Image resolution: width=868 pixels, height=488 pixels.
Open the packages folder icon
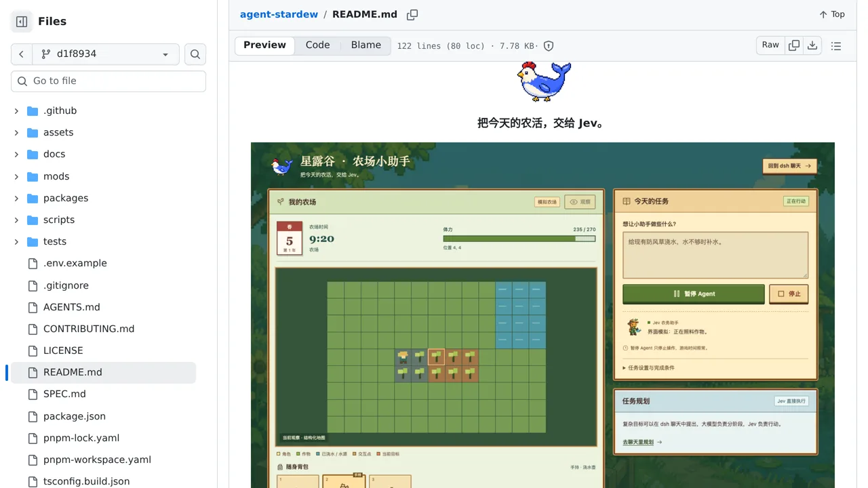click(x=33, y=198)
